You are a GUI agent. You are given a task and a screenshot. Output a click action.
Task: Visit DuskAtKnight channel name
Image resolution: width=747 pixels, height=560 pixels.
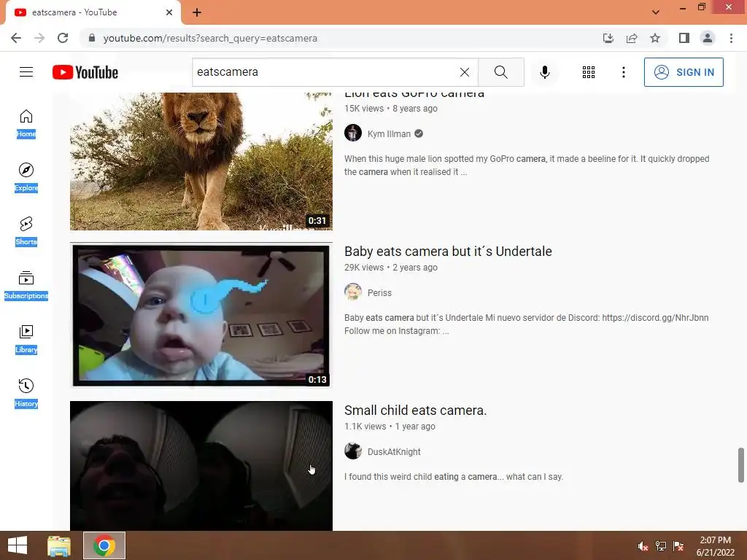[394, 452]
